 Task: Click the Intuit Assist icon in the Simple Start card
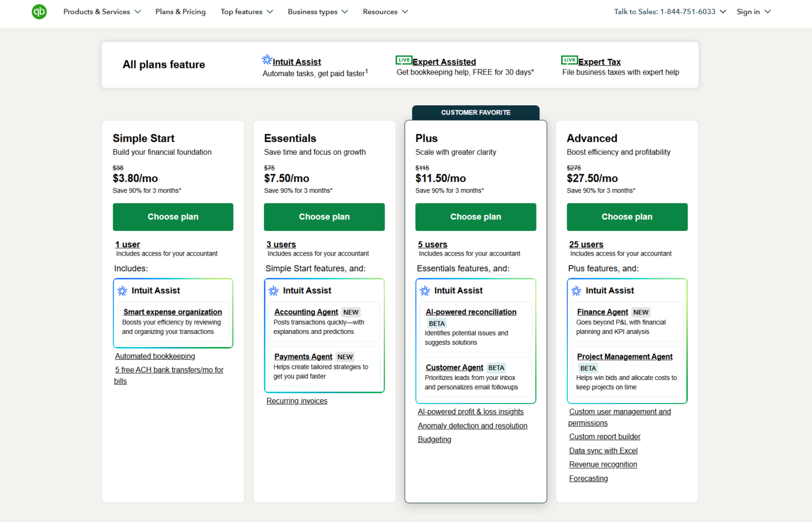click(x=122, y=291)
